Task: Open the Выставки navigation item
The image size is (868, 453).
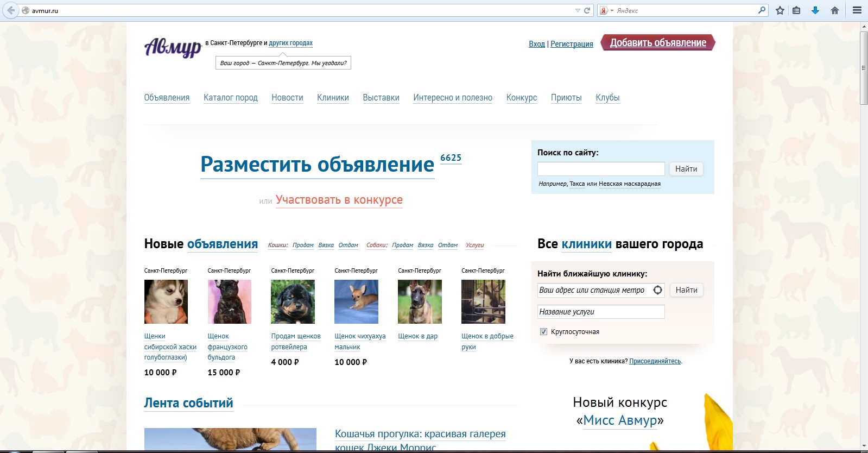Action: [381, 98]
